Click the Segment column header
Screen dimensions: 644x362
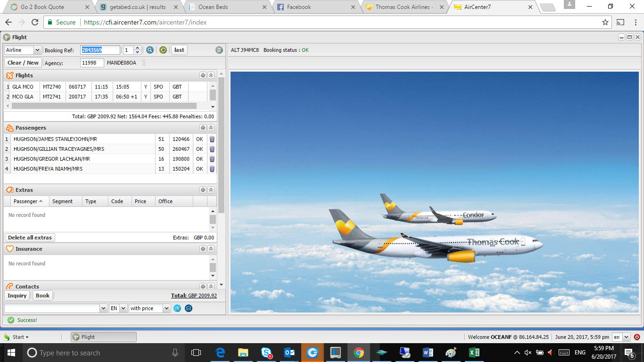click(x=66, y=201)
